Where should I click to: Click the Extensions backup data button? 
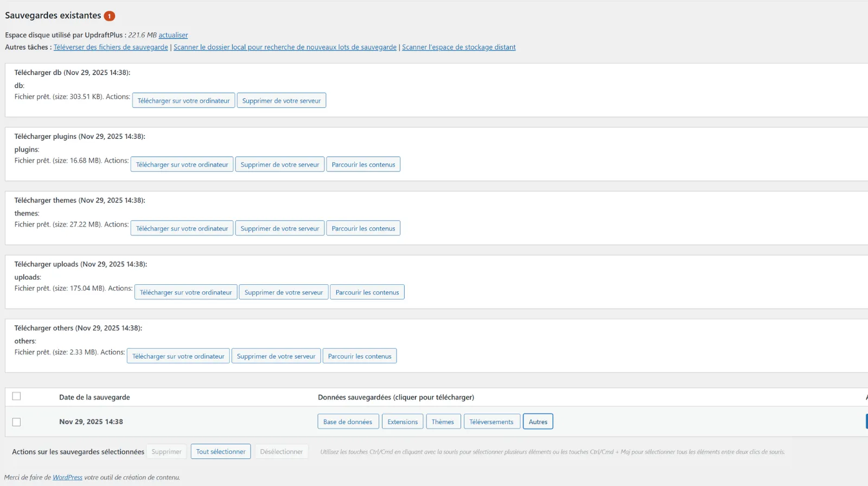(x=403, y=422)
